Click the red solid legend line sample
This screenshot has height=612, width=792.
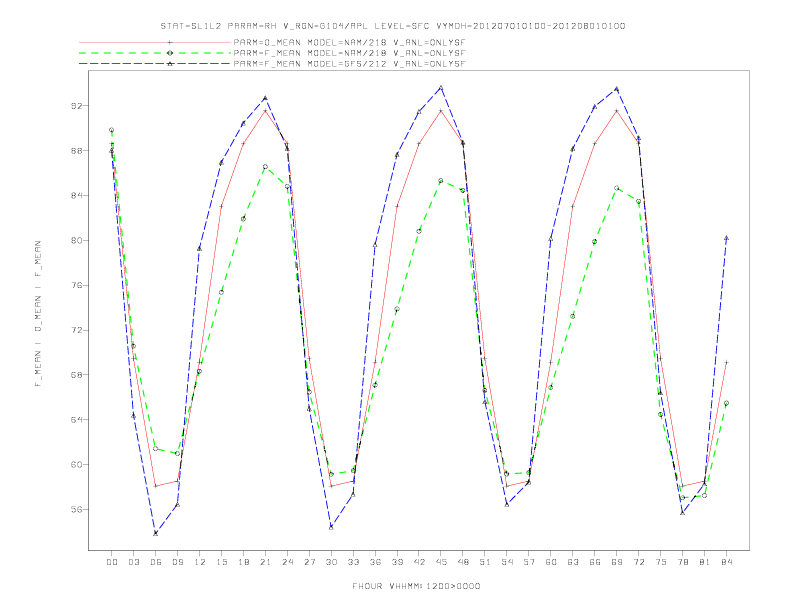tap(155, 42)
